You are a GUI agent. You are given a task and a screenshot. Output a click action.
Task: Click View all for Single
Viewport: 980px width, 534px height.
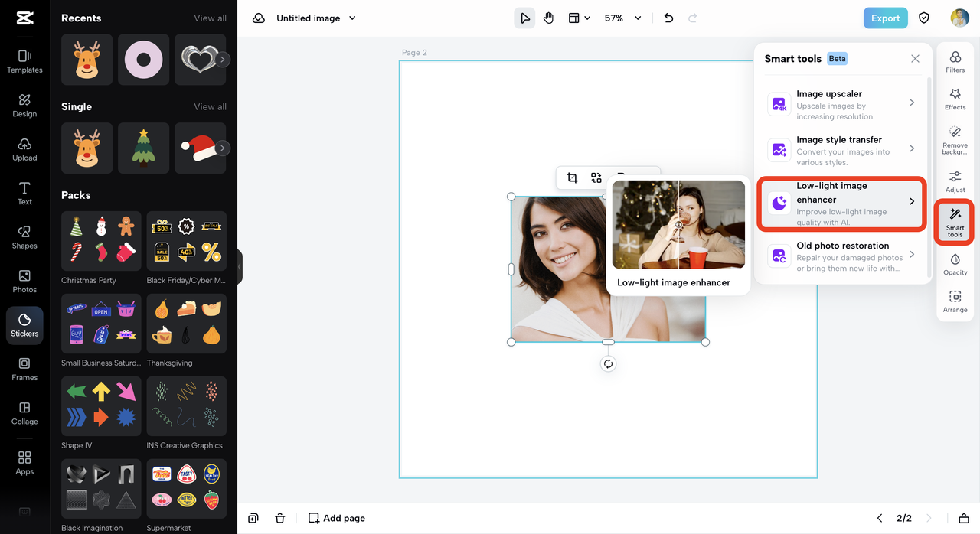(210, 107)
